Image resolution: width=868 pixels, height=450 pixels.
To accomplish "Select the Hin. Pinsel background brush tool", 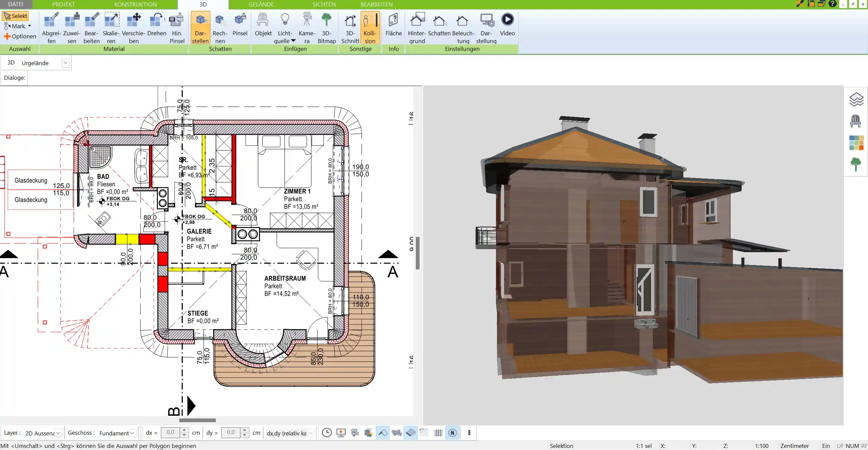I will [177, 28].
